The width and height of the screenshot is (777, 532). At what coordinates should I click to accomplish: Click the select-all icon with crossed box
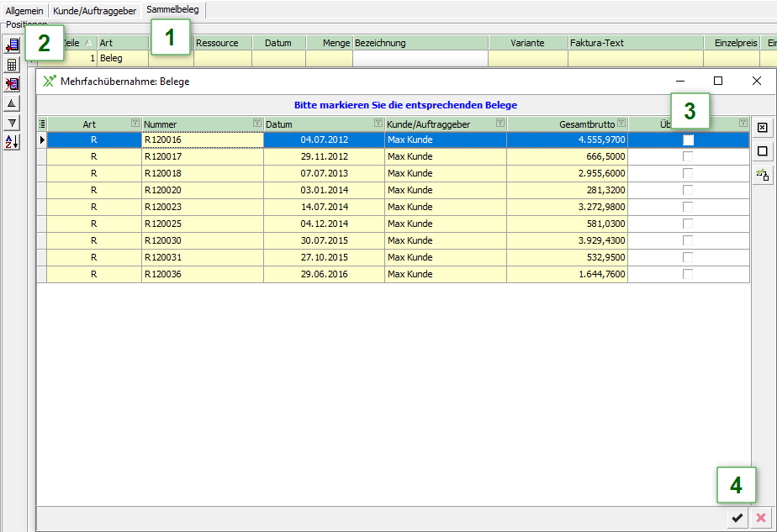pos(762,128)
